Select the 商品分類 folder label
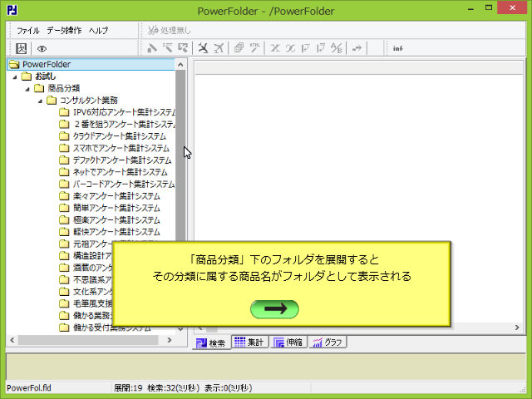The height and width of the screenshot is (399, 532). pos(63,89)
